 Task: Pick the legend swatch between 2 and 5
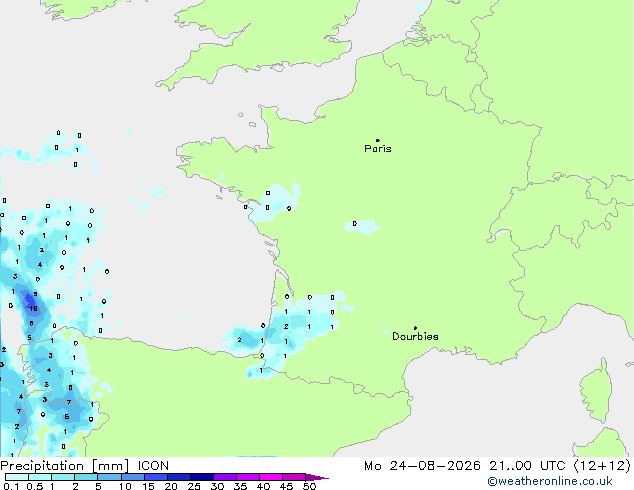point(86,477)
